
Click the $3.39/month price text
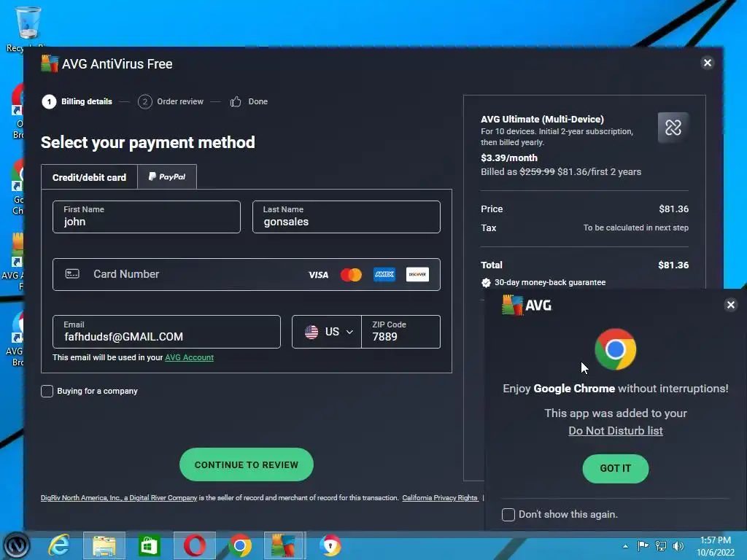point(508,157)
